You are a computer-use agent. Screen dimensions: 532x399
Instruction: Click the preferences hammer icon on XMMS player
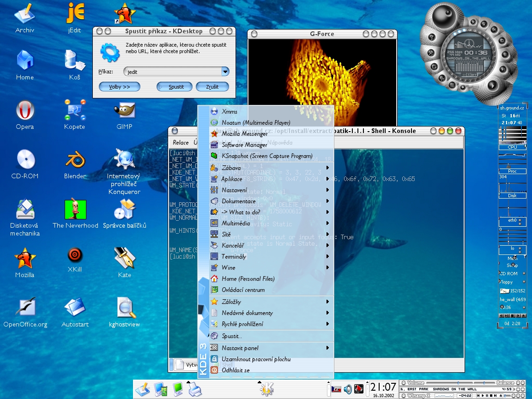431,53
